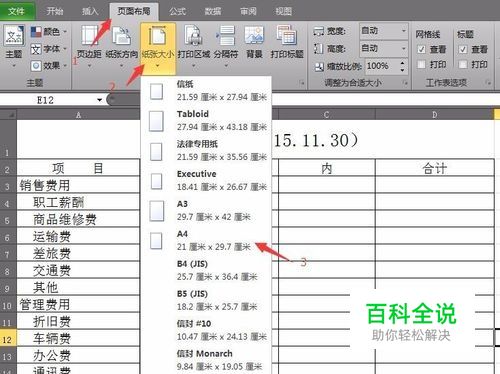The height and width of the screenshot is (374, 500).
Task: Choose B5 (JIS) paper size
Action: point(207,301)
